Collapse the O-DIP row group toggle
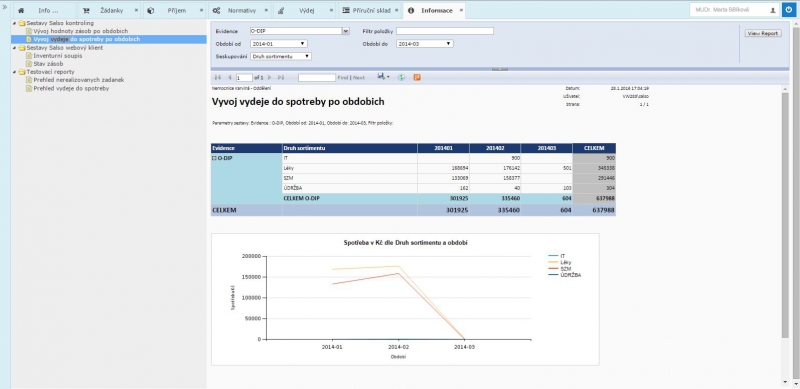Image resolution: width=800 pixels, height=389 pixels. [214, 158]
